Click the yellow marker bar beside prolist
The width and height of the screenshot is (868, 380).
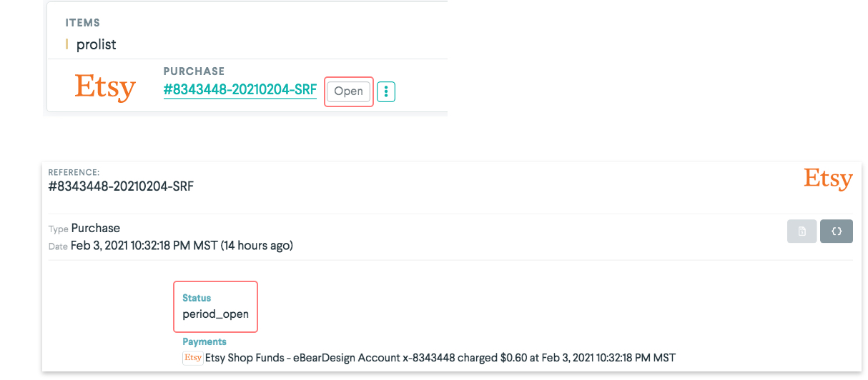click(x=66, y=44)
